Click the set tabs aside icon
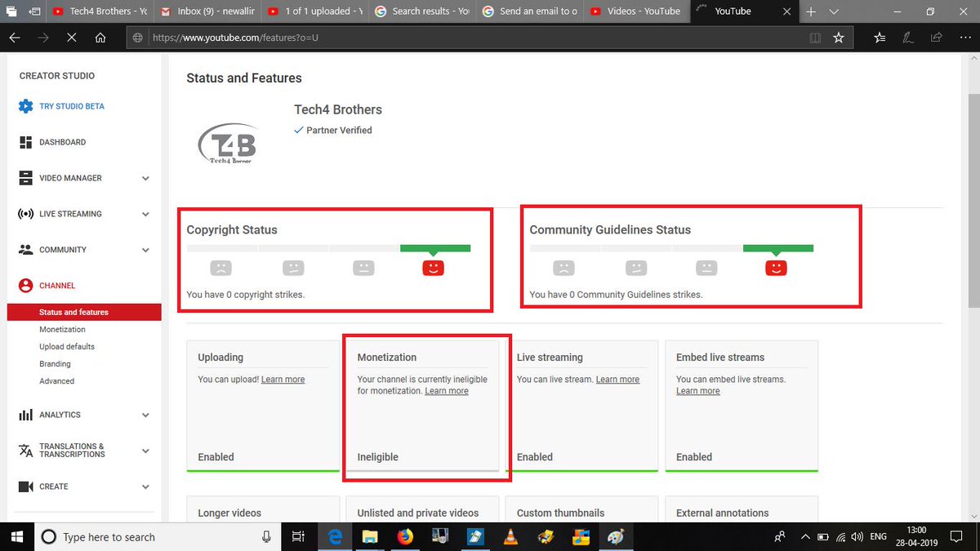The image size is (980, 551). [34, 11]
